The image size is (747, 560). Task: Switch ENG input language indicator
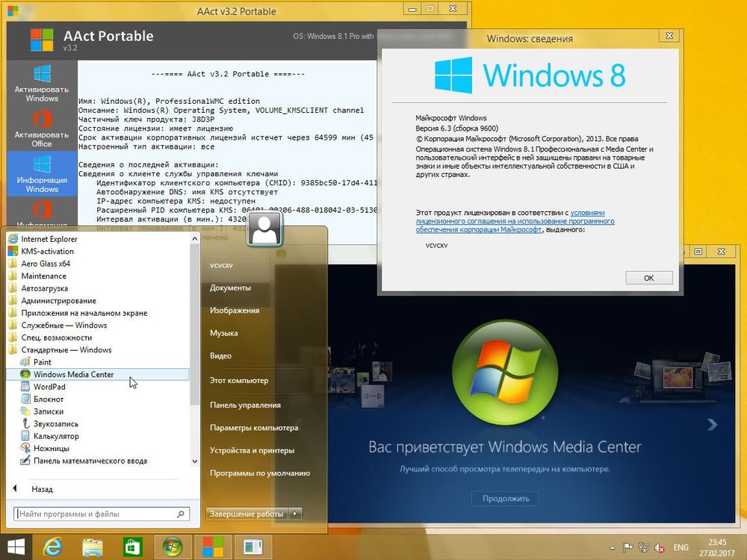(681, 547)
